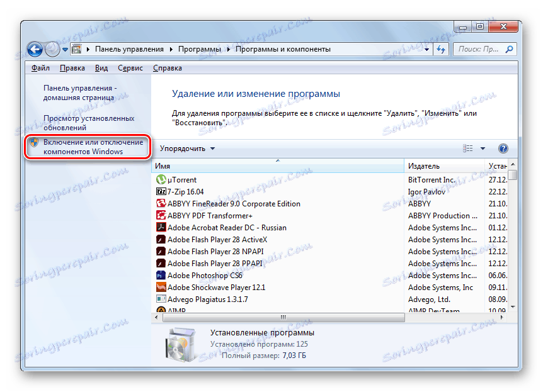Click ABBYY PDF Transformer+ icon

[161, 215]
